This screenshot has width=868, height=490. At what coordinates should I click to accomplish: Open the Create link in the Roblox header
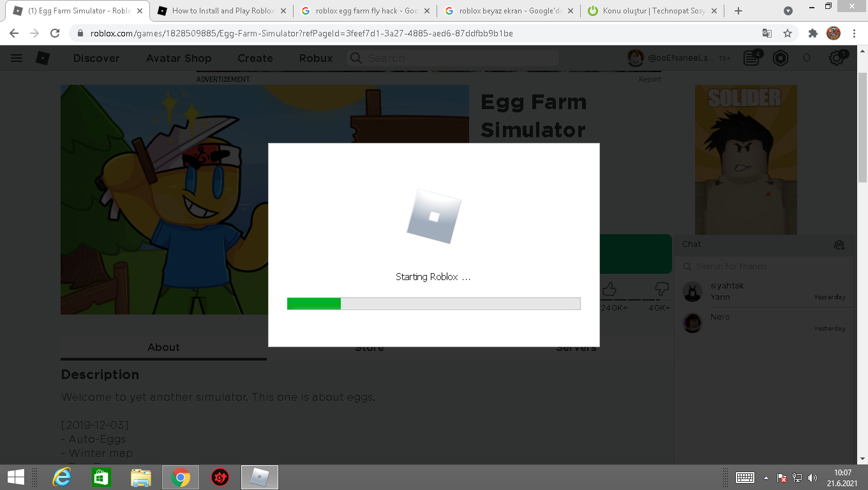pos(255,58)
